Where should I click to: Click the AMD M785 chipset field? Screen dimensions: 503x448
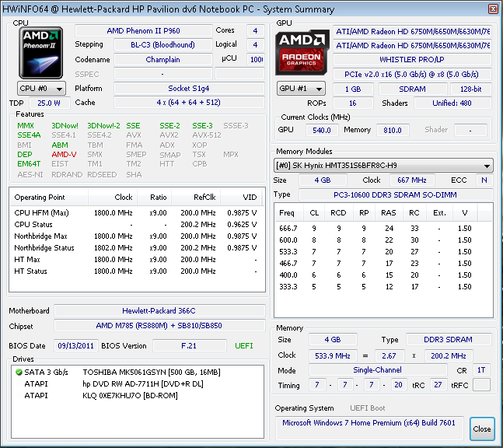[x=159, y=325]
